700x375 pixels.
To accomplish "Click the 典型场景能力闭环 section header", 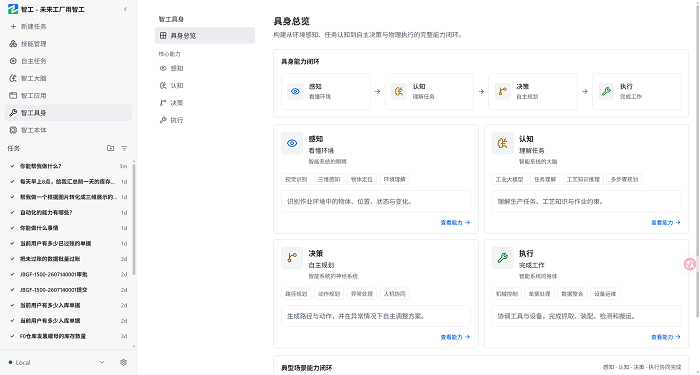I will [x=307, y=368].
